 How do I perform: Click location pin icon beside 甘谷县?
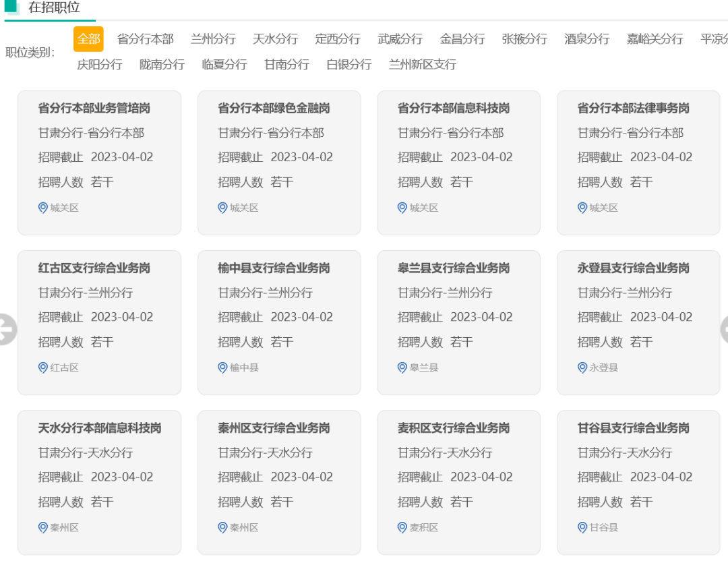coord(582,527)
